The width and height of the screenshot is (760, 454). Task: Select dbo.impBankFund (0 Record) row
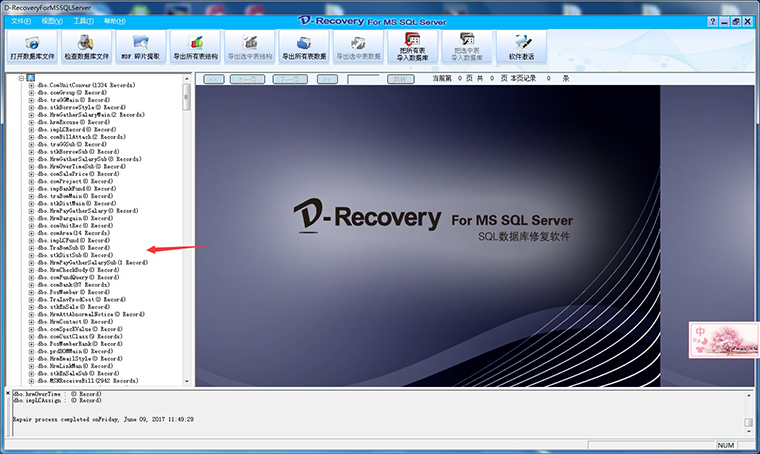pyautogui.click(x=77, y=188)
